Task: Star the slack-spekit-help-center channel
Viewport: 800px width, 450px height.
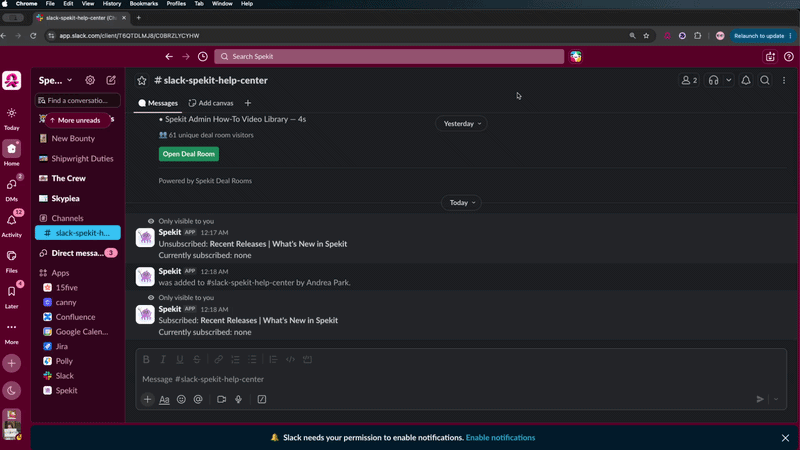Action: point(142,81)
